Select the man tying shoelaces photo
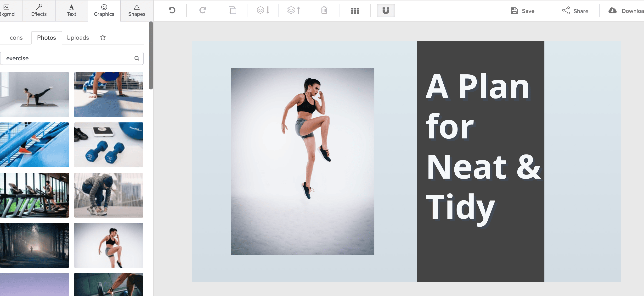This screenshot has height=296, width=644. pyautogui.click(x=108, y=195)
